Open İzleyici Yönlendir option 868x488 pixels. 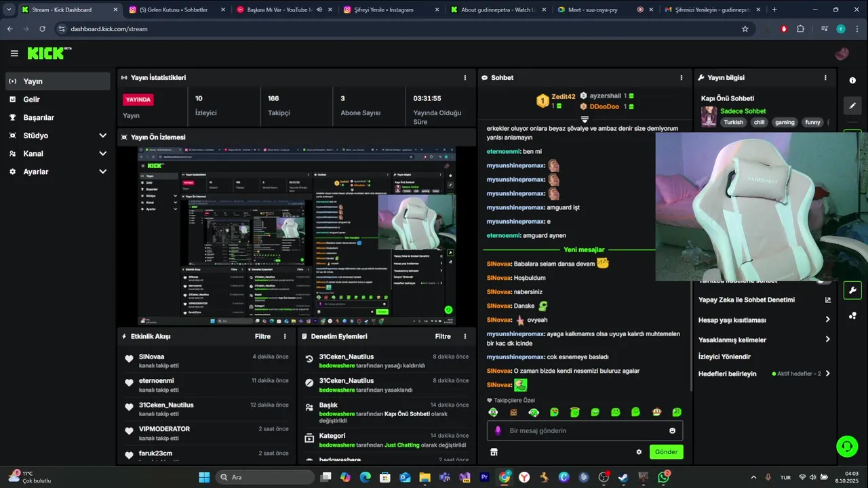pyautogui.click(x=724, y=357)
